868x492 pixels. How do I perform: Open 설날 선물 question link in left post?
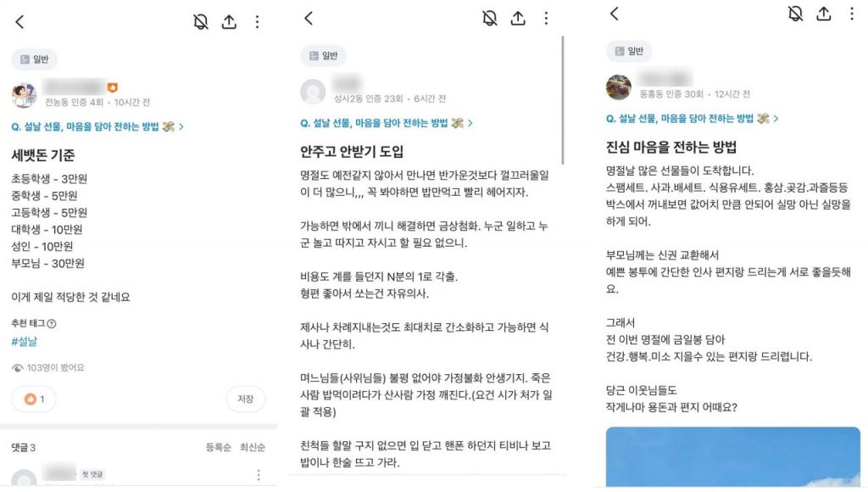pyautogui.click(x=97, y=127)
